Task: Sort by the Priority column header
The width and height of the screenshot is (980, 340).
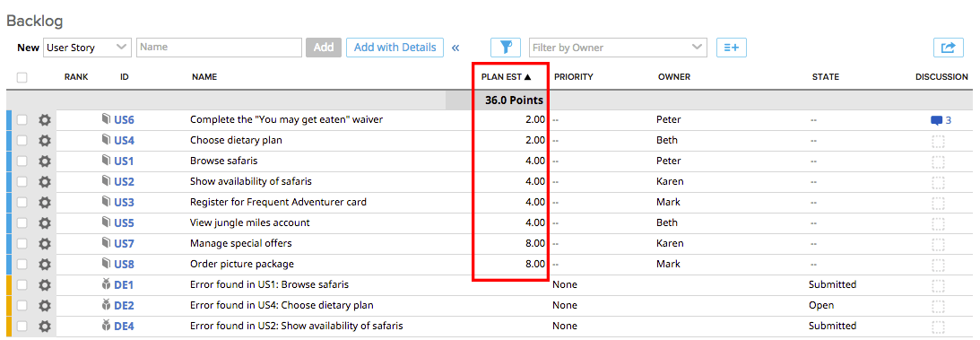Action: pos(573,77)
